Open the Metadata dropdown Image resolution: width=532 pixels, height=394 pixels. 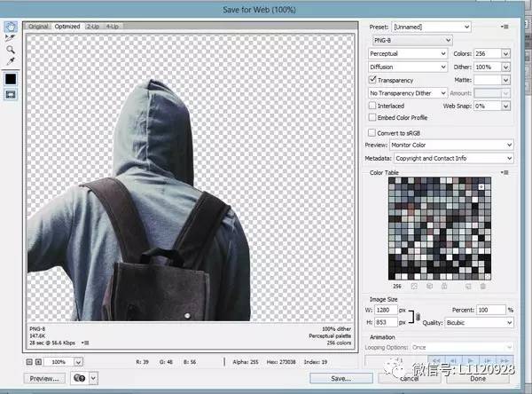[454, 158]
